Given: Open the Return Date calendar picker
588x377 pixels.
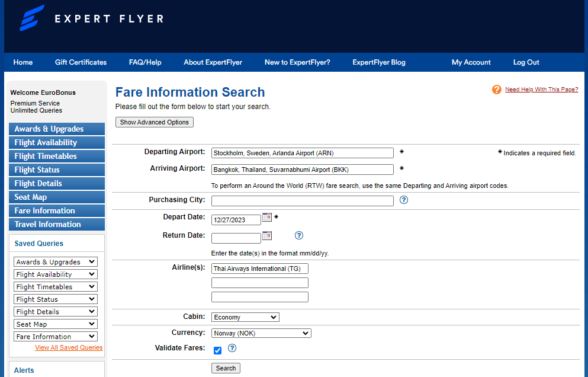Looking at the screenshot, I should coord(266,235).
